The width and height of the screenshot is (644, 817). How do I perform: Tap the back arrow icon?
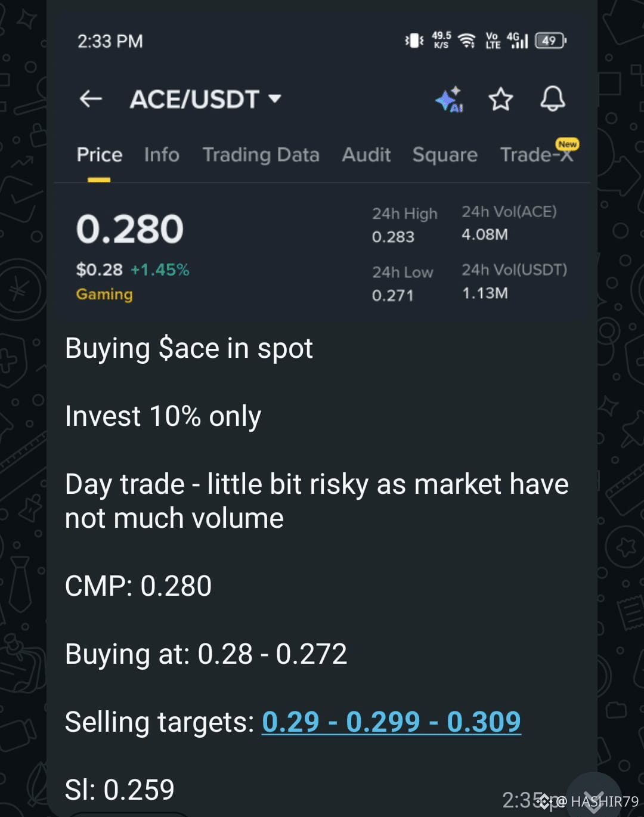[x=91, y=99]
